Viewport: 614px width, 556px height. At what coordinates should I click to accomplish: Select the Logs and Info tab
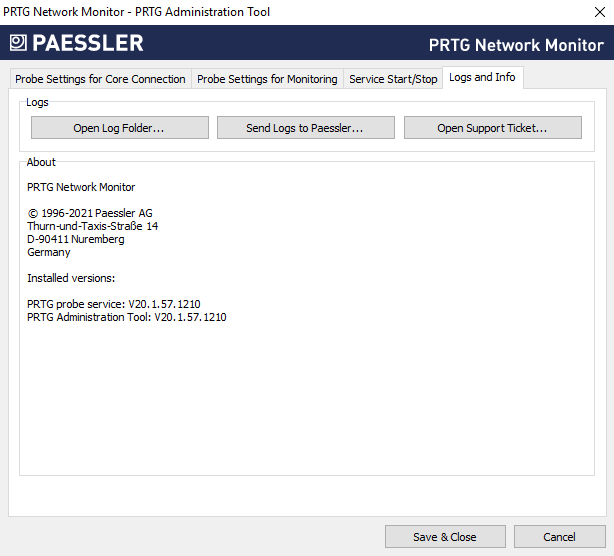482,78
